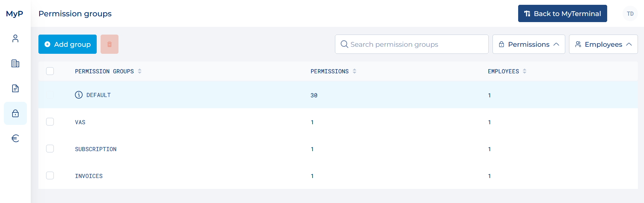Focus the Search permission groups field
Viewport: 644px width, 203px height.
[412, 44]
